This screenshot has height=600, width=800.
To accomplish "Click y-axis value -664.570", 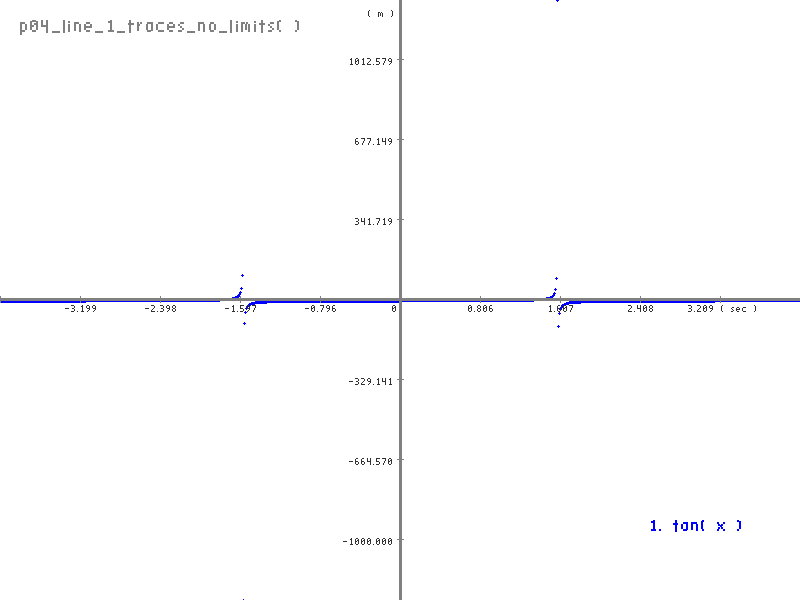I will point(370,462).
